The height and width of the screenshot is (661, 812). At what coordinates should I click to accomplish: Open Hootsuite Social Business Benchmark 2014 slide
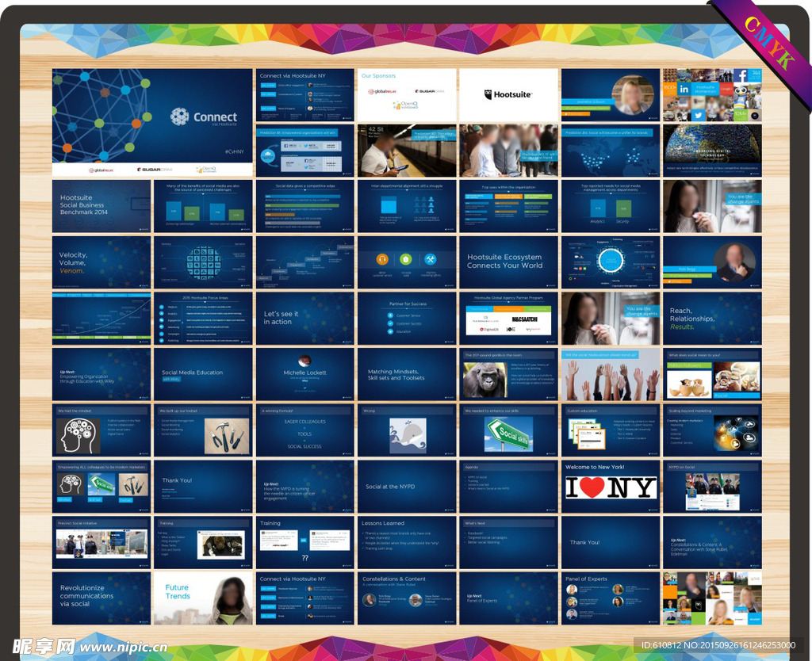[x=101, y=206]
